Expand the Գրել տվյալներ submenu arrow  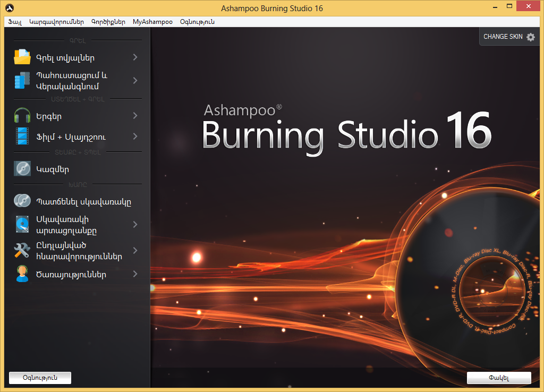(135, 57)
